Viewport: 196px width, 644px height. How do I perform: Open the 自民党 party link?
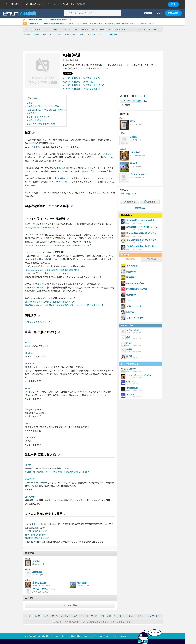(28, 465)
